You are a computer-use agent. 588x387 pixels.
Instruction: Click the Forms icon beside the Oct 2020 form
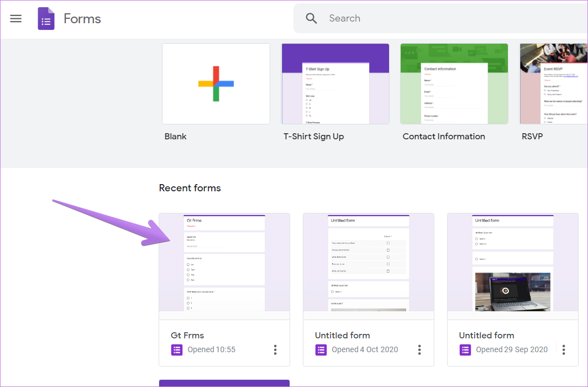coord(321,350)
